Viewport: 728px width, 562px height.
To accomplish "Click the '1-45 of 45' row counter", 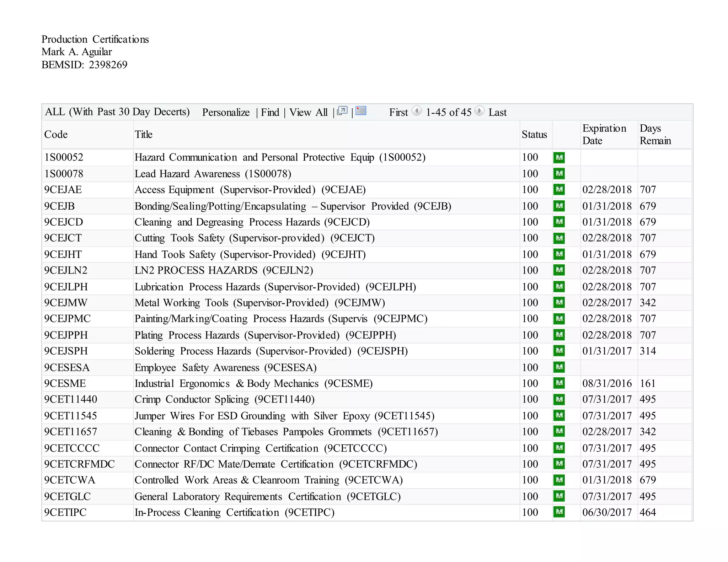I will [449, 113].
